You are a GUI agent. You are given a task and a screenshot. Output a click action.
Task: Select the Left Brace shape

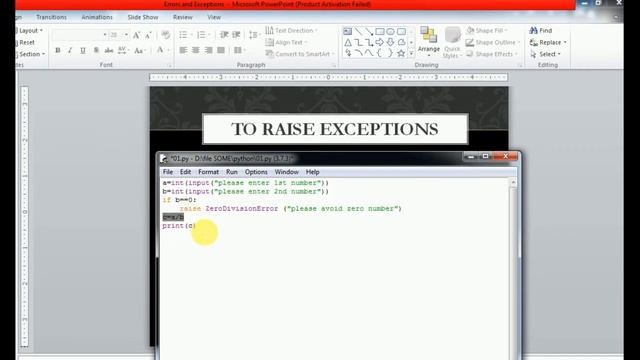(380, 53)
